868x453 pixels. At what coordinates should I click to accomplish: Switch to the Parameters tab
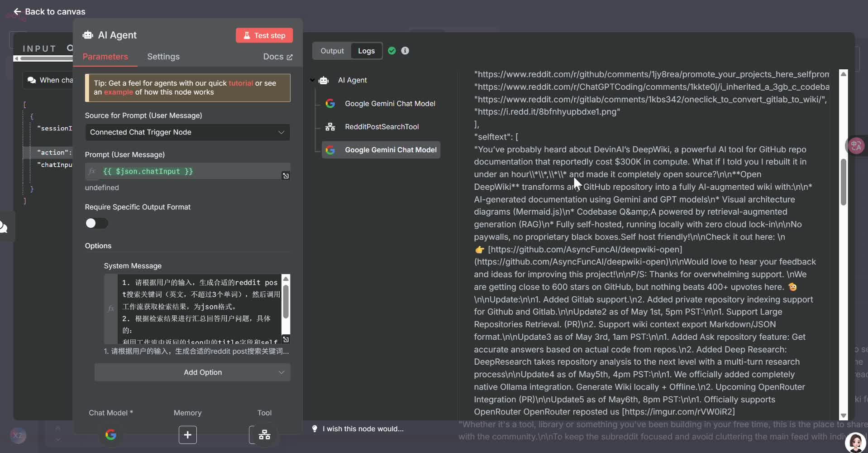coord(105,57)
